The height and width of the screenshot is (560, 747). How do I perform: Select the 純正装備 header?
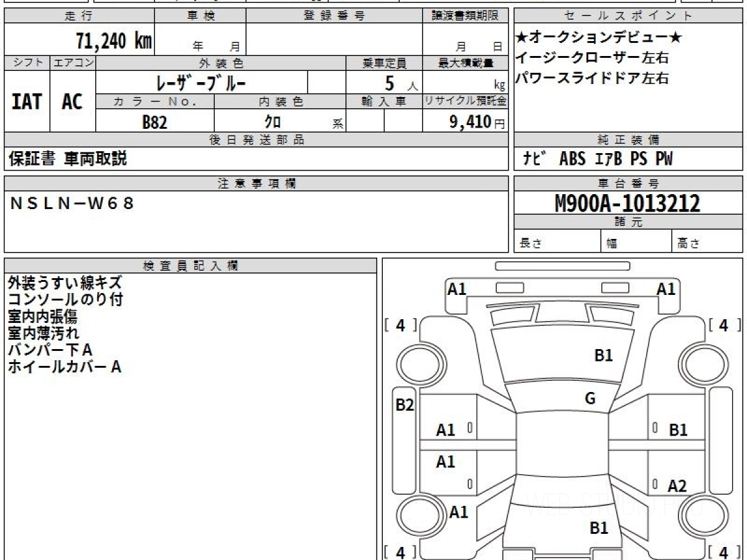click(x=629, y=140)
